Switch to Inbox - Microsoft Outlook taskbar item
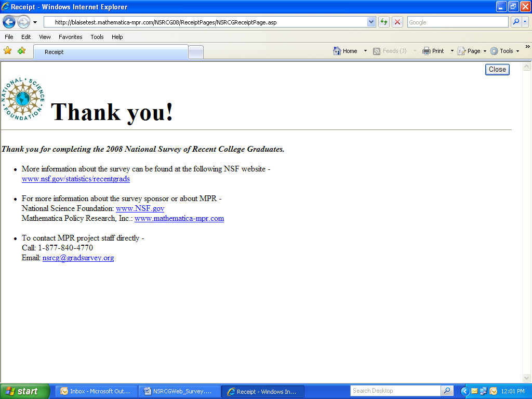The width and height of the screenshot is (532, 399). coord(96,391)
